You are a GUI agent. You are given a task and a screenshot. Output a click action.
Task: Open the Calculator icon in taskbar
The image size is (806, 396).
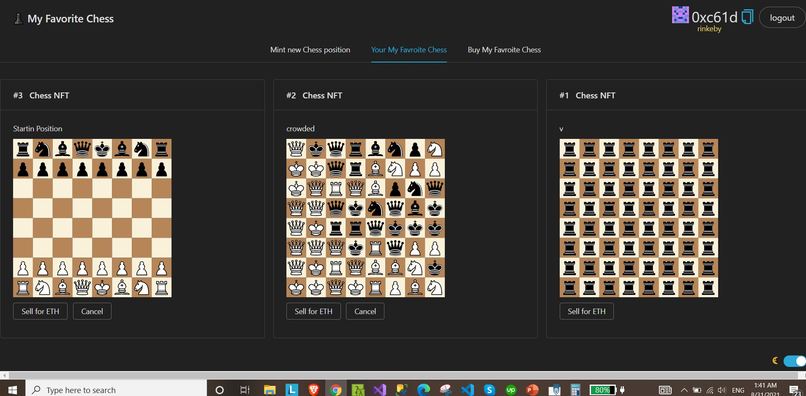[576, 390]
